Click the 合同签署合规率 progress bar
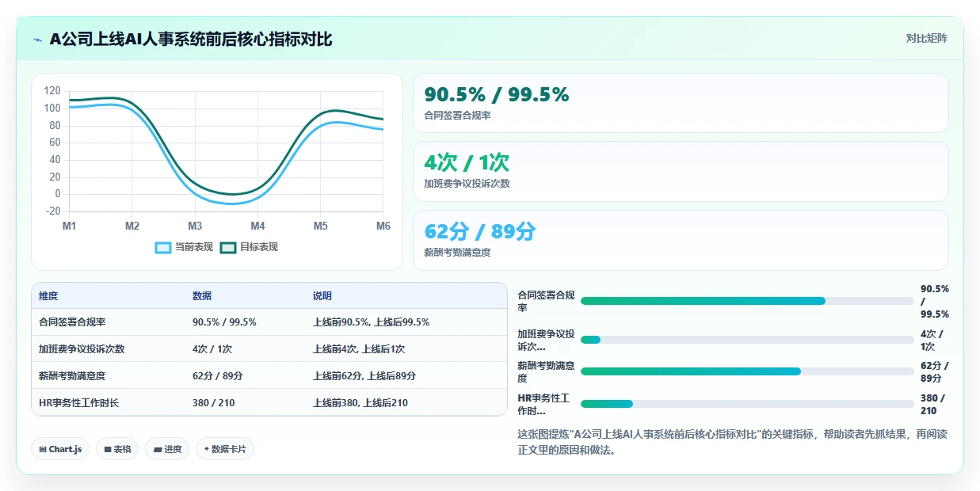This screenshot has height=491, width=980. click(747, 301)
